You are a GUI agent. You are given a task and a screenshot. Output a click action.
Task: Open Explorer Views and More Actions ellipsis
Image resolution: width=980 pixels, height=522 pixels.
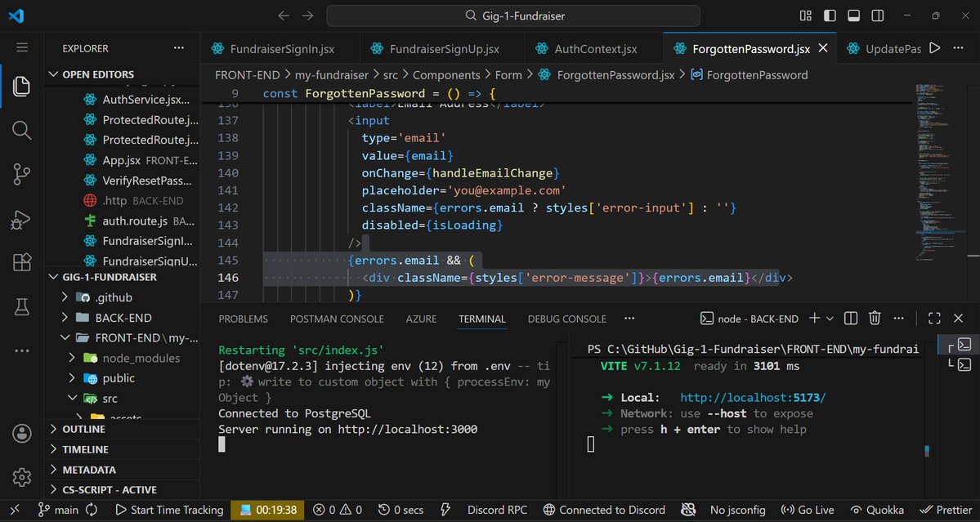click(179, 48)
